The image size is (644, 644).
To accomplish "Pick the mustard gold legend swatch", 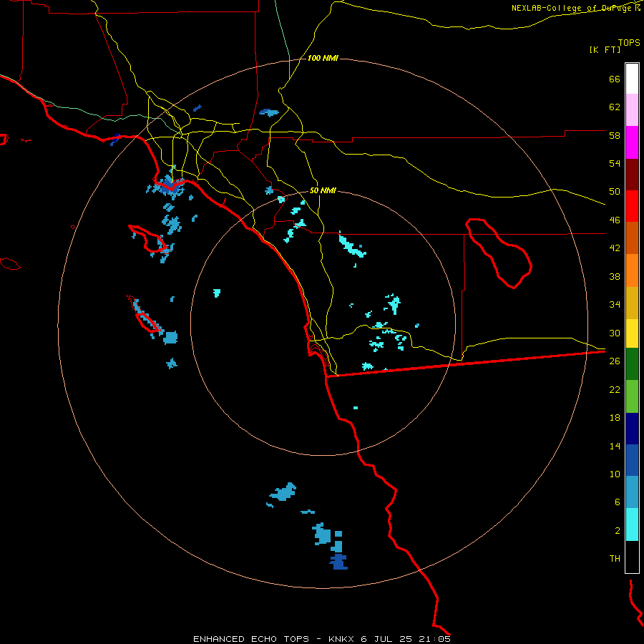I will (632, 303).
